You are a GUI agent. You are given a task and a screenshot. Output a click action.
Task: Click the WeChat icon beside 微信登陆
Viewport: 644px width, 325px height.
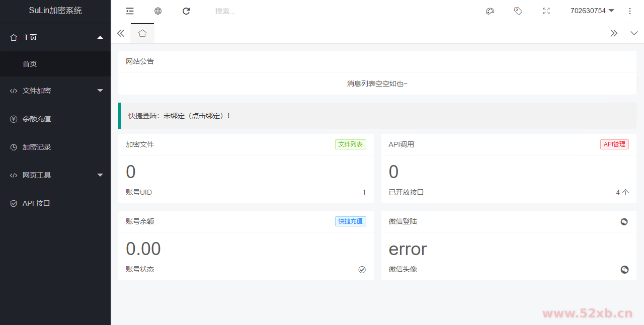pos(624,222)
